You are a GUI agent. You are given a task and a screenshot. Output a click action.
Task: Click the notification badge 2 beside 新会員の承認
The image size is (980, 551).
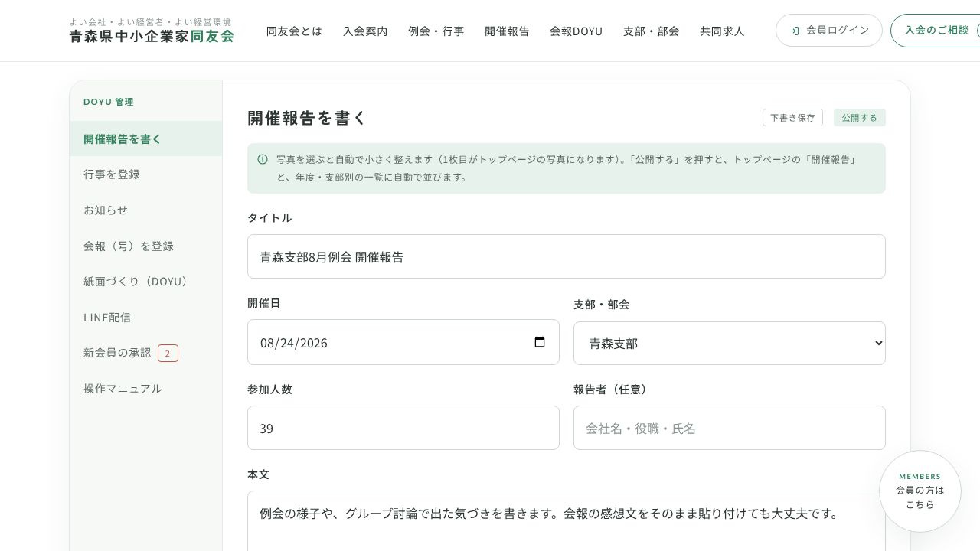(168, 353)
